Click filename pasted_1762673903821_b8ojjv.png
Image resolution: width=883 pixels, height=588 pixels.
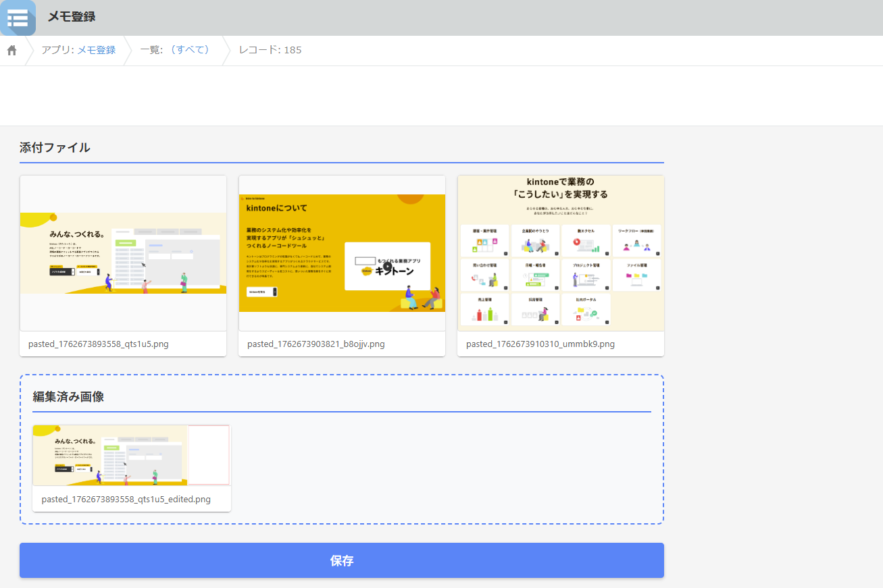[x=316, y=344]
